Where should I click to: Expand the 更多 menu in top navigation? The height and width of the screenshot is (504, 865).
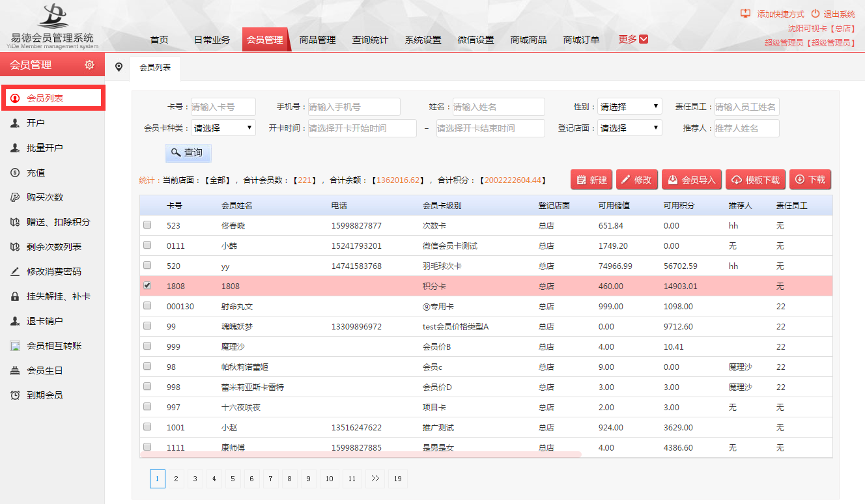(x=633, y=39)
